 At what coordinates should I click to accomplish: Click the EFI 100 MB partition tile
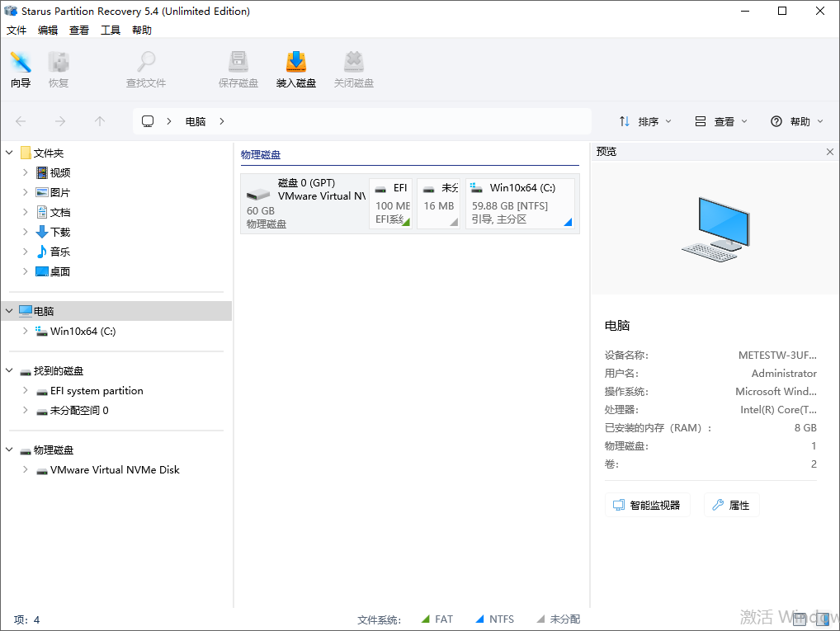390,203
